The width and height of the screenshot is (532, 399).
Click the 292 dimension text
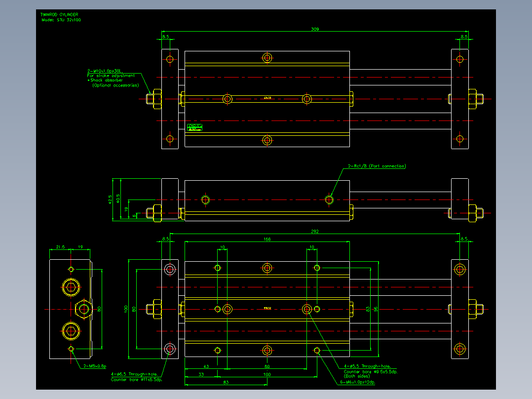[315, 231]
